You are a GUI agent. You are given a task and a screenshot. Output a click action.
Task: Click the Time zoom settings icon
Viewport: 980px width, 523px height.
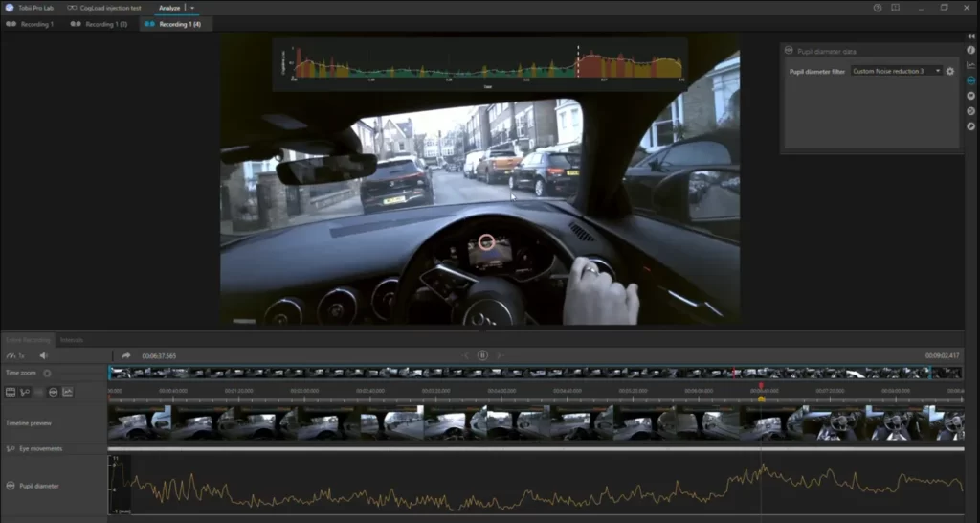(47, 373)
